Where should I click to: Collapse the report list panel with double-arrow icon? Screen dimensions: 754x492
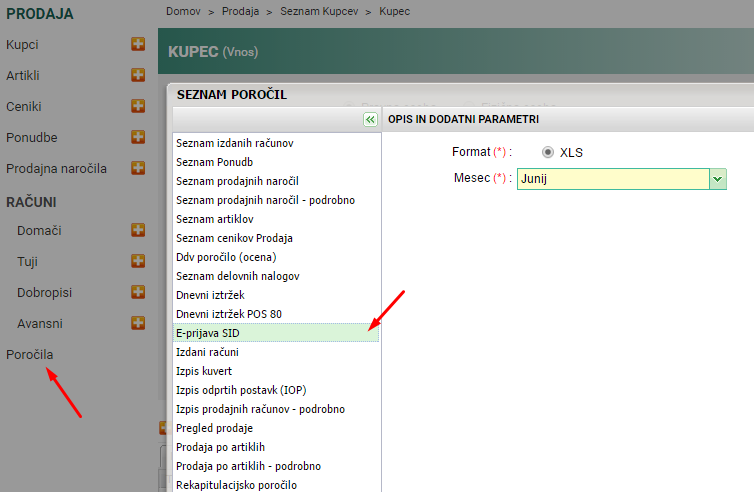[x=370, y=119]
